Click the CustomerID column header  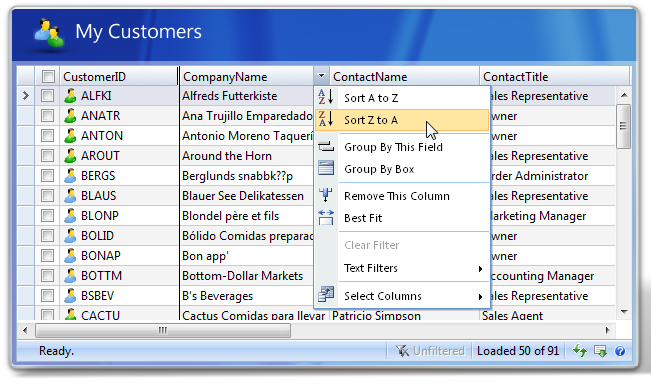coord(119,76)
